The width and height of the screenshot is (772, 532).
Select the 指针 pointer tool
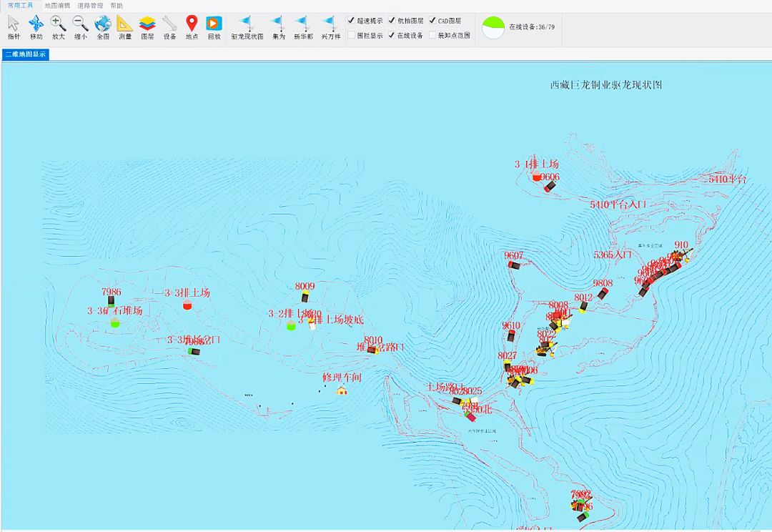click(14, 28)
